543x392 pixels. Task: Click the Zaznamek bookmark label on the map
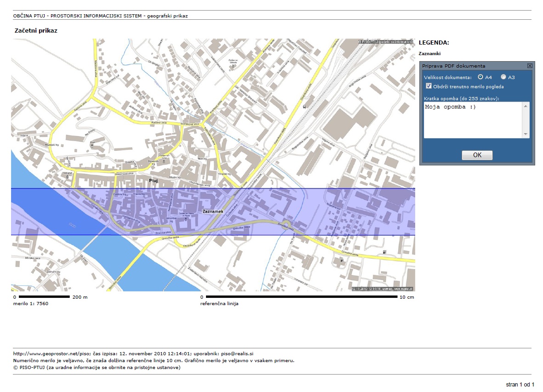[212, 211]
